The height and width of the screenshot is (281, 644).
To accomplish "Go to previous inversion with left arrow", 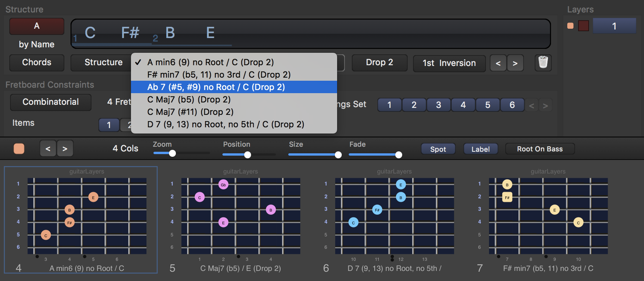I will [498, 63].
